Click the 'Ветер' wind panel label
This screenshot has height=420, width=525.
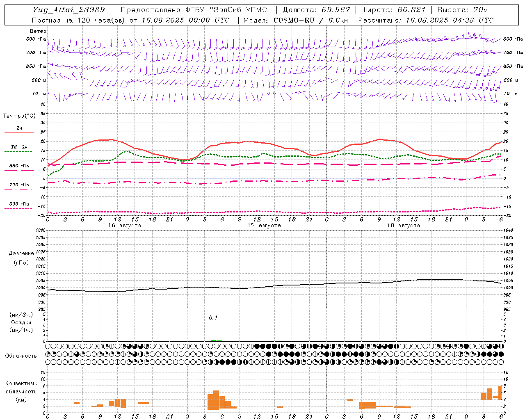tap(38, 31)
